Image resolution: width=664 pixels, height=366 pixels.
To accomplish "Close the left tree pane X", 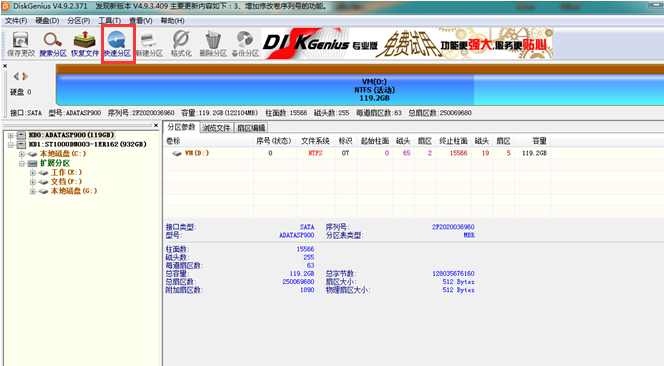I will pyautogui.click(x=156, y=125).
